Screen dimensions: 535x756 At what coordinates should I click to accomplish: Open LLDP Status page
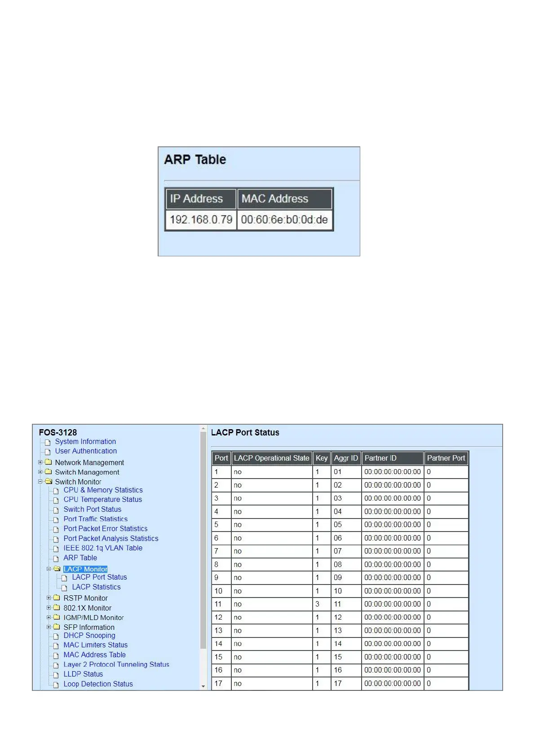click(x=83, y=674)
